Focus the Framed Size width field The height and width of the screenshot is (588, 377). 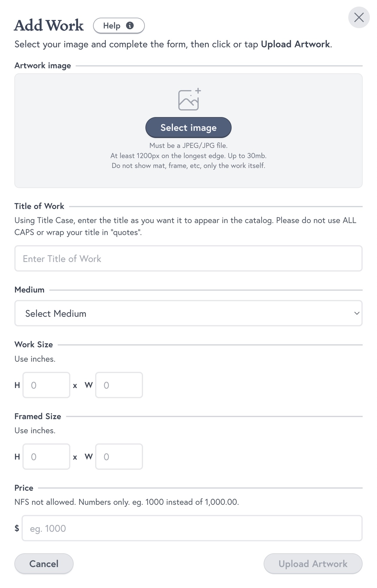pos(119,457)
